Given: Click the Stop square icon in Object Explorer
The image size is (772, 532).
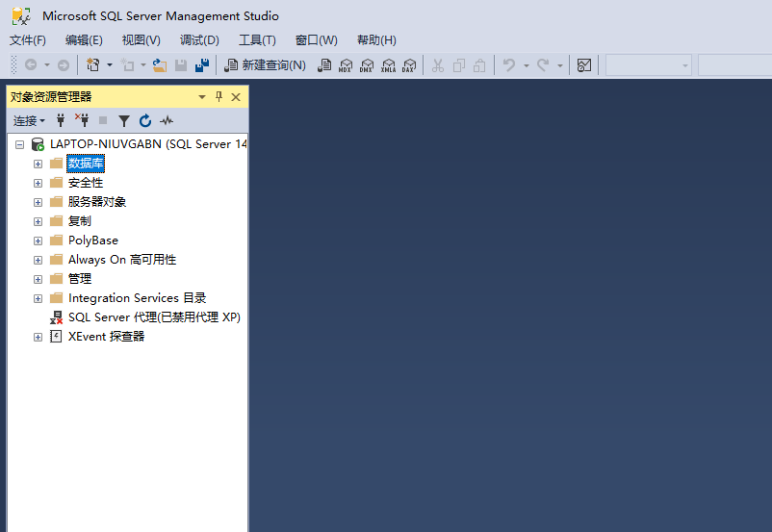Looking at the screenshot, I should (103, 120).
